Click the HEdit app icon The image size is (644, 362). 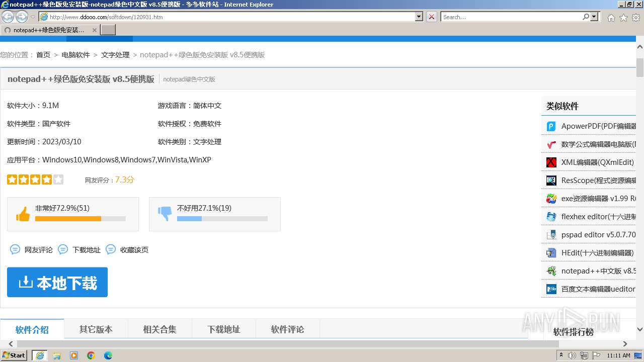pos(551,253)
